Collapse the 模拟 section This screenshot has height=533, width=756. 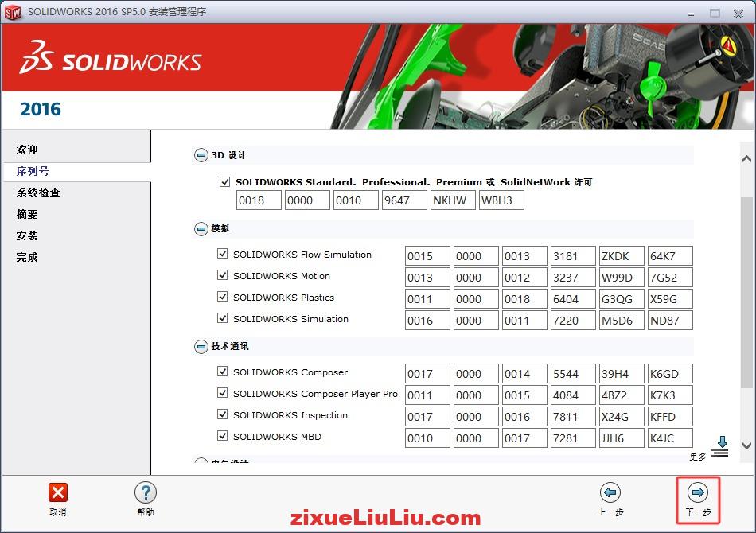point(201,228)
